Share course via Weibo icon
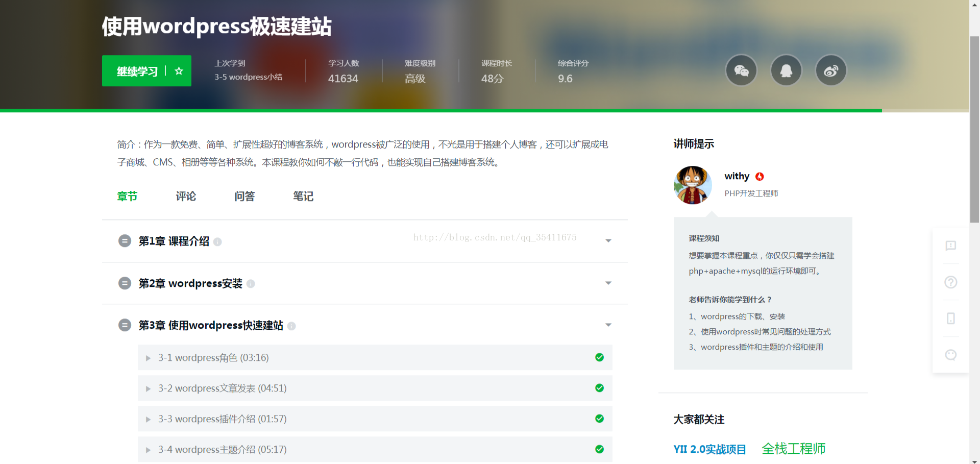The height and width of the screenshot is (464, 980). [x=831, y=70]
